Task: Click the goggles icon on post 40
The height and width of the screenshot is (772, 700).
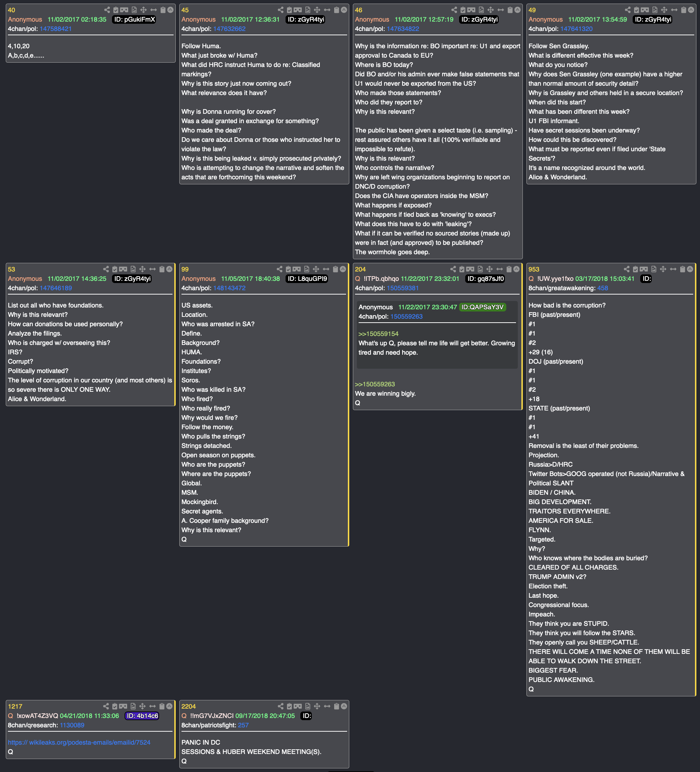Action: [x=124, y=10]
